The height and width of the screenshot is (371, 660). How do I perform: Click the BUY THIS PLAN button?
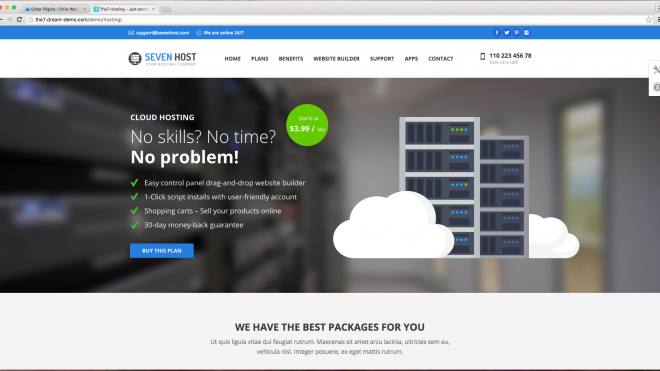tap(162, 251)
